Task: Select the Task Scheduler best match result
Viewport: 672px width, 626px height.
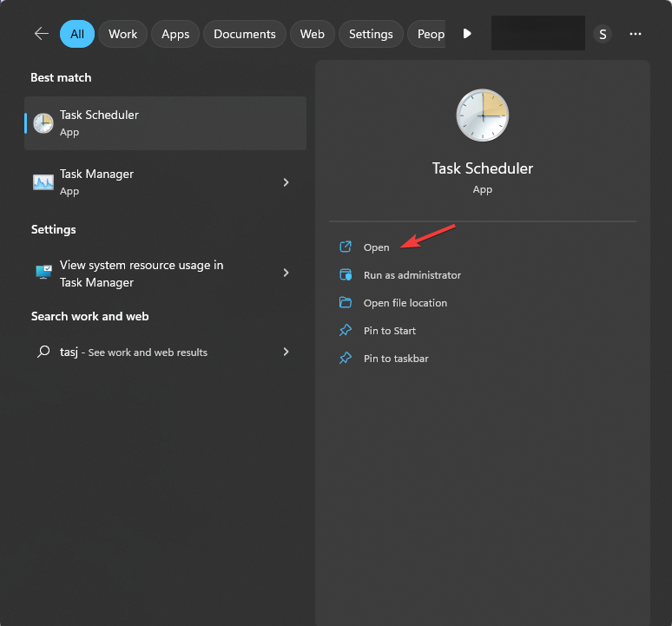Action: tap(166, 123)
